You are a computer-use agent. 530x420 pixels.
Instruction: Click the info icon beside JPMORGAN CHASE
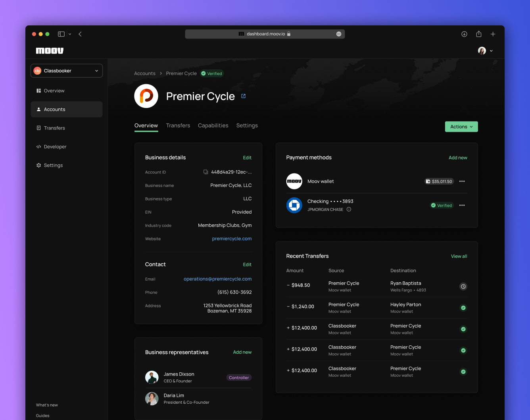point(349,209)
